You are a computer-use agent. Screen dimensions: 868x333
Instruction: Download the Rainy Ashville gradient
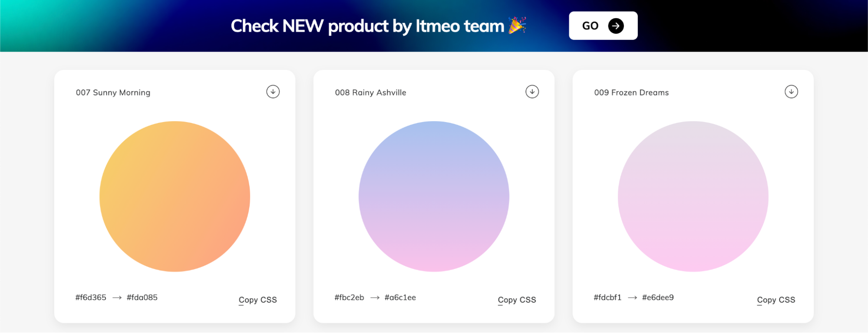(x=532, y=92)
